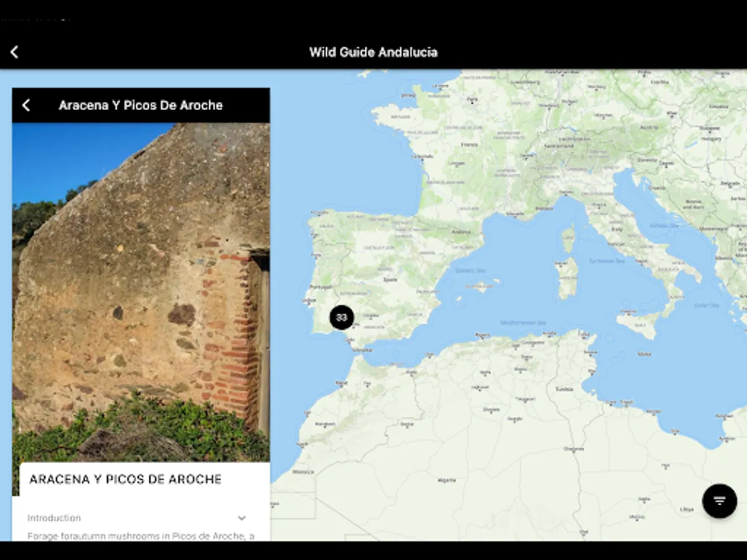Viewport: 747px width, 560px height.
Task: Open the map filter button
Action: [720, 501]
